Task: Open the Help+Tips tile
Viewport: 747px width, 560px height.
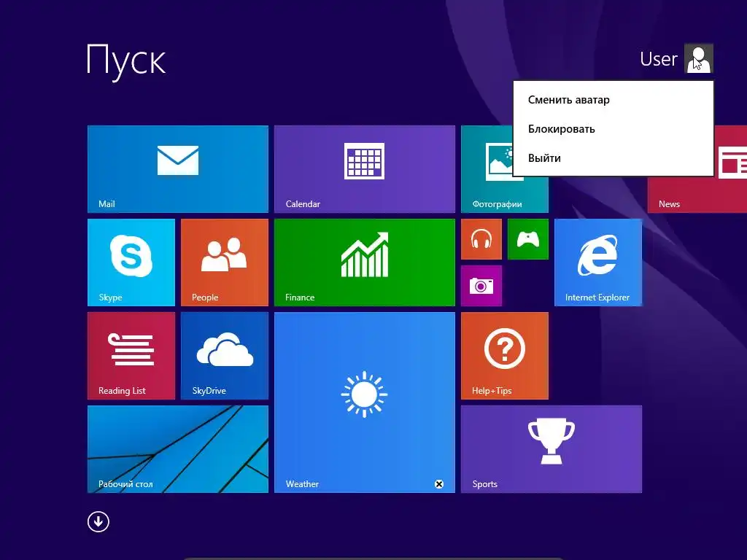Action: point(505,356)
